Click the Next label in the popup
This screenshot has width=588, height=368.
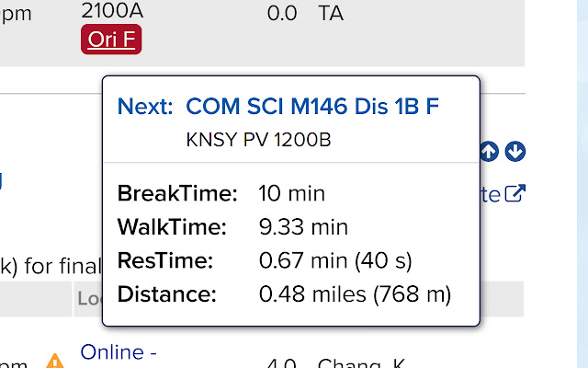[145, 107]
